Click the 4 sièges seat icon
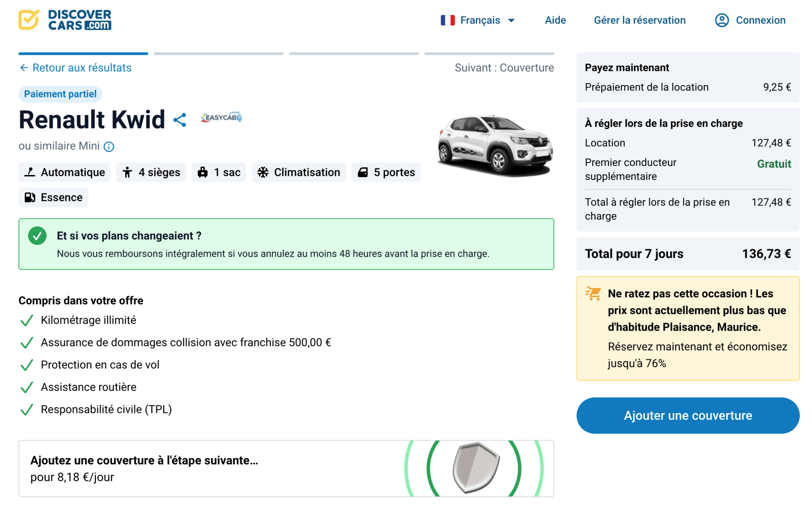Viewport: 812px width, 509px height. (x=128, y=172)
